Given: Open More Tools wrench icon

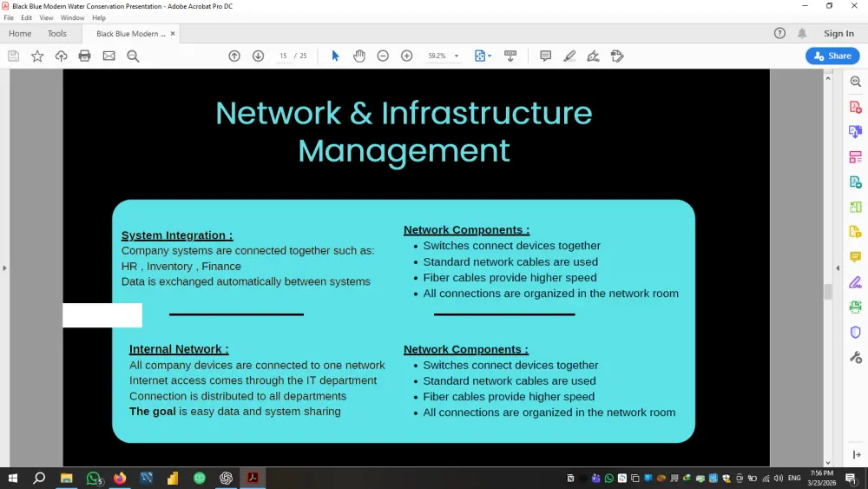Looking at the screenshot, I should click(855, 357).
